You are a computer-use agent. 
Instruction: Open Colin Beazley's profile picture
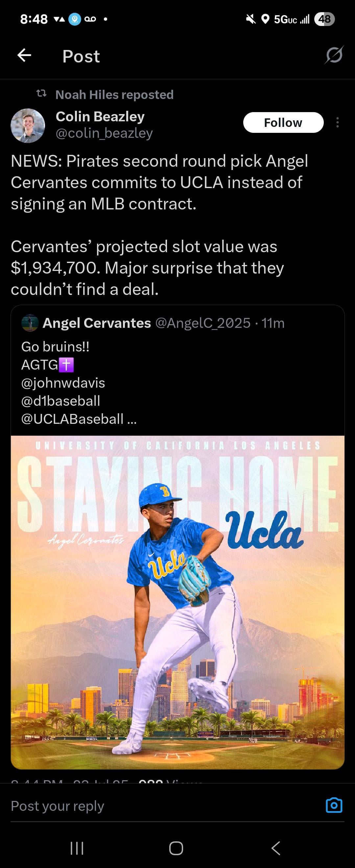pyautogui.click(x=28, y=126)
